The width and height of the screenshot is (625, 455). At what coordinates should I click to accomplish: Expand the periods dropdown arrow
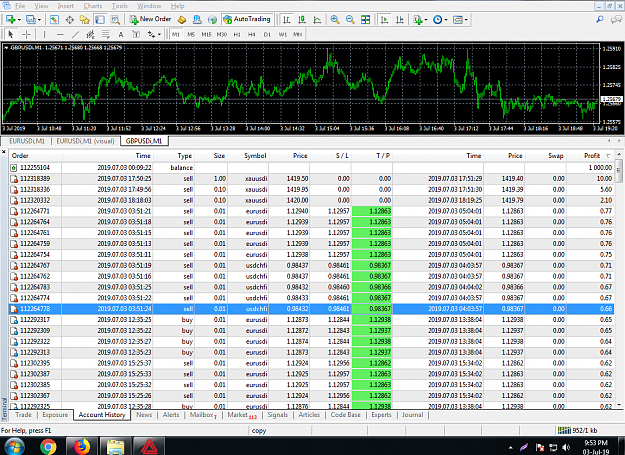coord(446,20)
